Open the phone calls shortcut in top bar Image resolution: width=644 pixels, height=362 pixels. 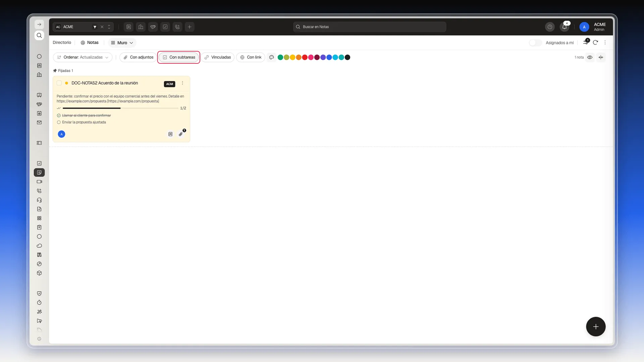(177, 27)
